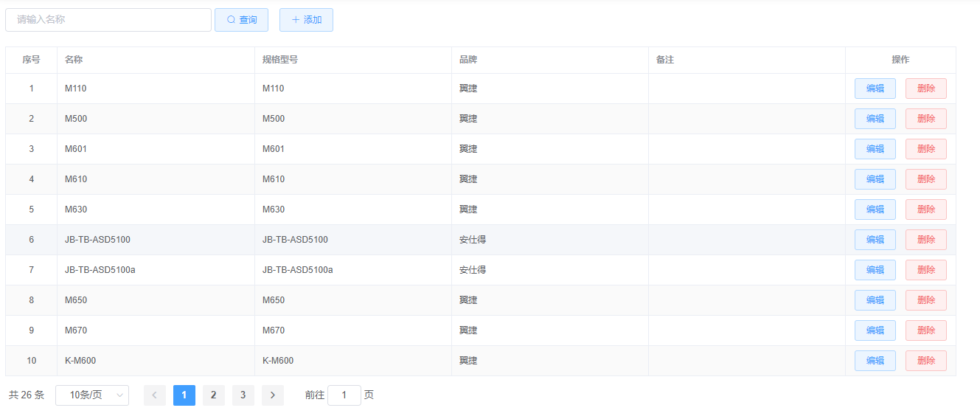Go to next page arrow
Screen dimensions: 980x419
pos(272,395)
